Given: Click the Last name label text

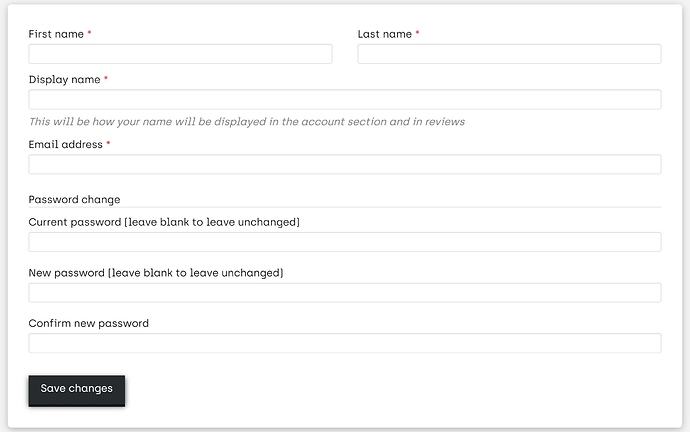Looking at the screenshot, I should [385, 34].
